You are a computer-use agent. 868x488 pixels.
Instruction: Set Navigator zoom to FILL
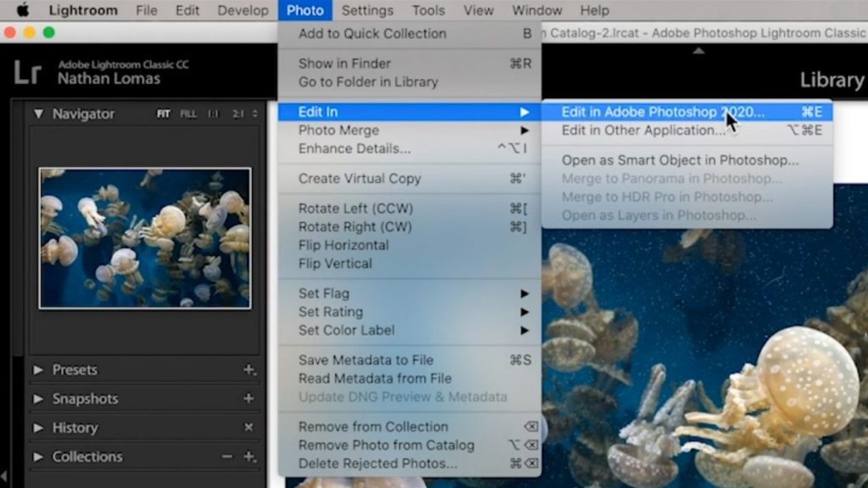[188, 114]
